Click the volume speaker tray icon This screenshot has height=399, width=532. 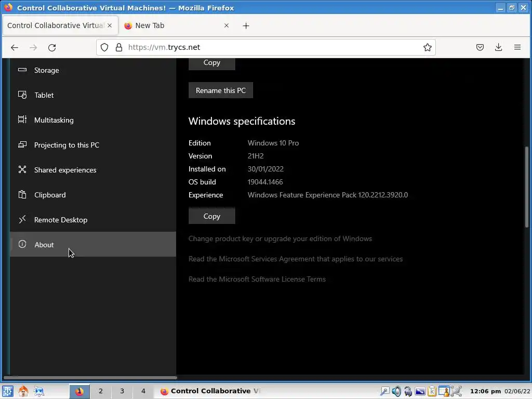(x=396, y=391)
